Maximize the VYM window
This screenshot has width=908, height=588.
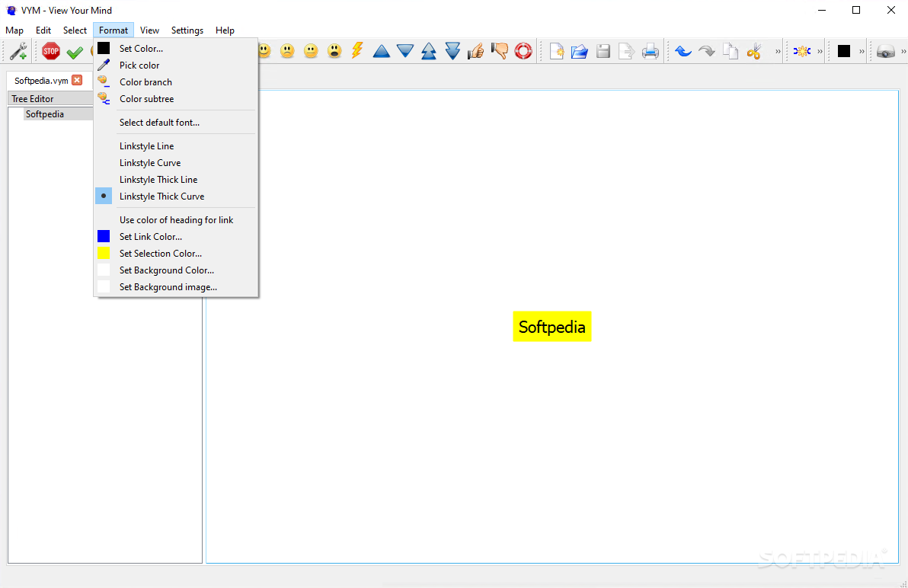[x=856, y=10]
